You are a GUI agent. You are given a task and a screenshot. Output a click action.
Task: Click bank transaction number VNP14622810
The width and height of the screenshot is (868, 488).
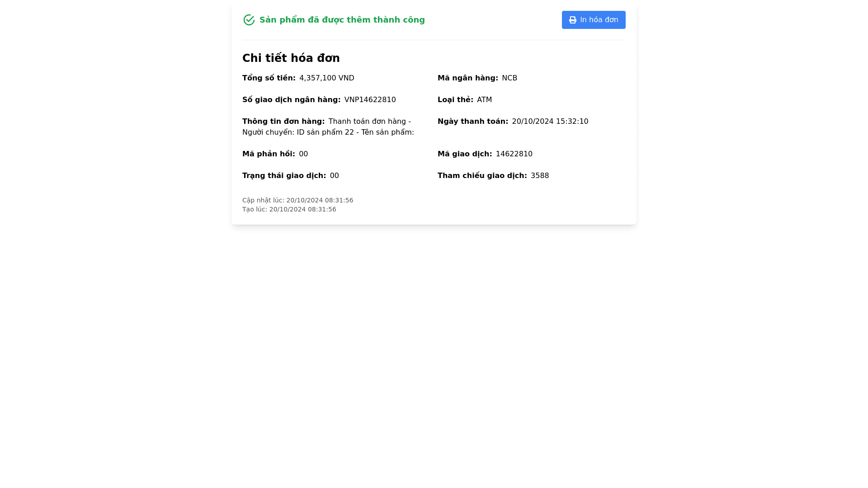tap(370, 100)
